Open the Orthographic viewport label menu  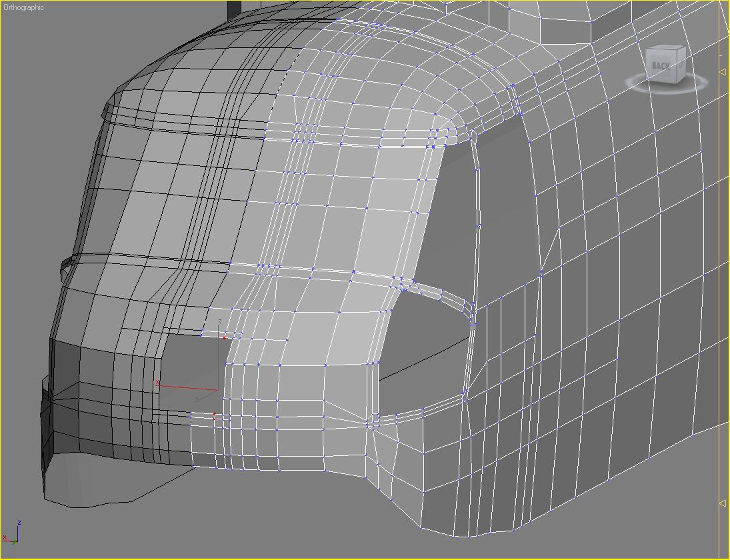(x=24, y=7)
